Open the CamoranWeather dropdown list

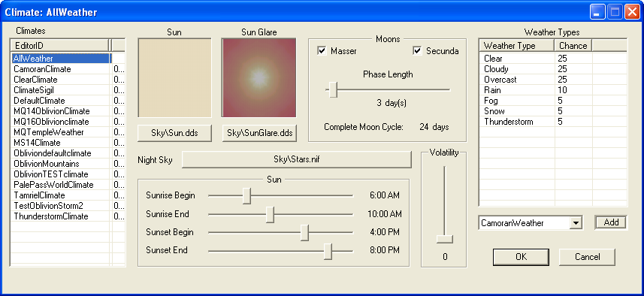point(576,223)
